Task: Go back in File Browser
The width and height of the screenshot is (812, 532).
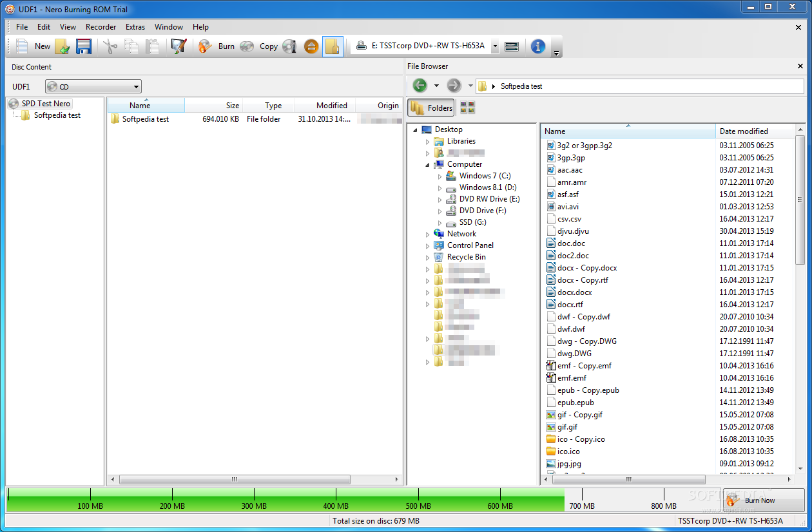Action: pyautogui.click(x=420, y=86)
